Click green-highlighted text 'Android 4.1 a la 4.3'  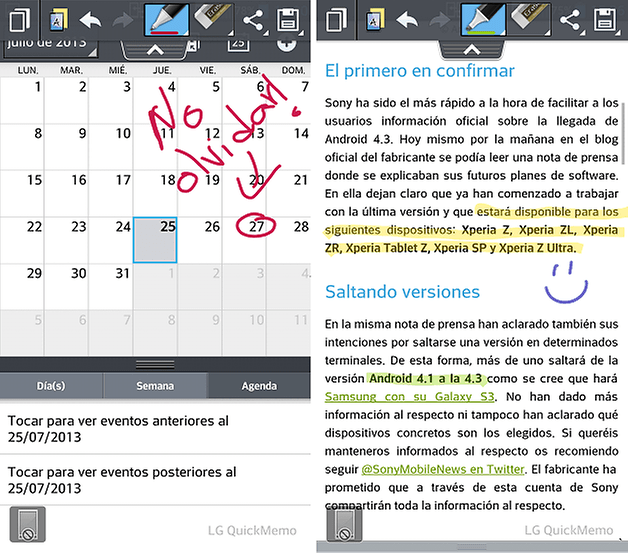coord(425,378)
